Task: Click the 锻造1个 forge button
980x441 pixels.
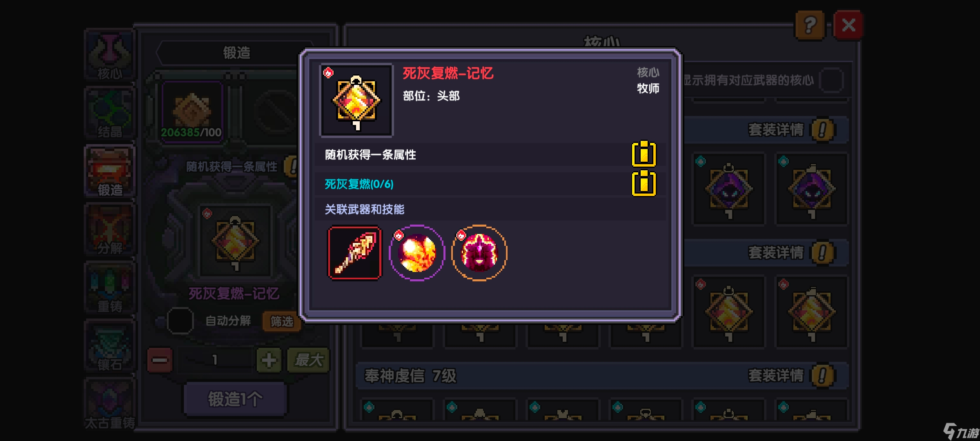Action: [235, 399]
